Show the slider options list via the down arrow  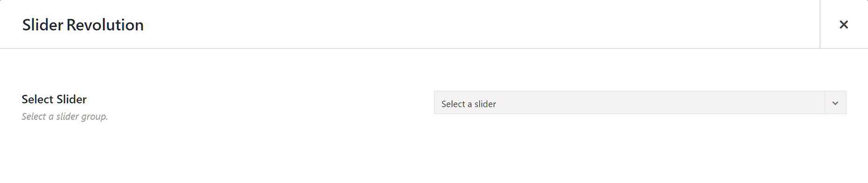(x=835, y=103)
